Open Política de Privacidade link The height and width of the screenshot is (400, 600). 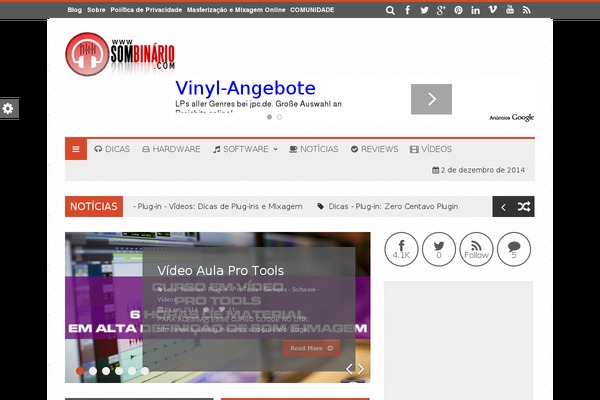(x=146, y=10)
